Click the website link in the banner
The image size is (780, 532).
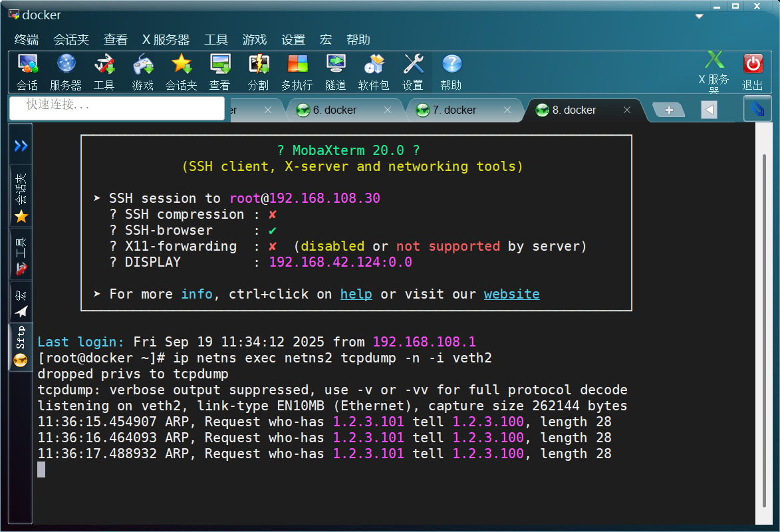[x=512, y=294]
